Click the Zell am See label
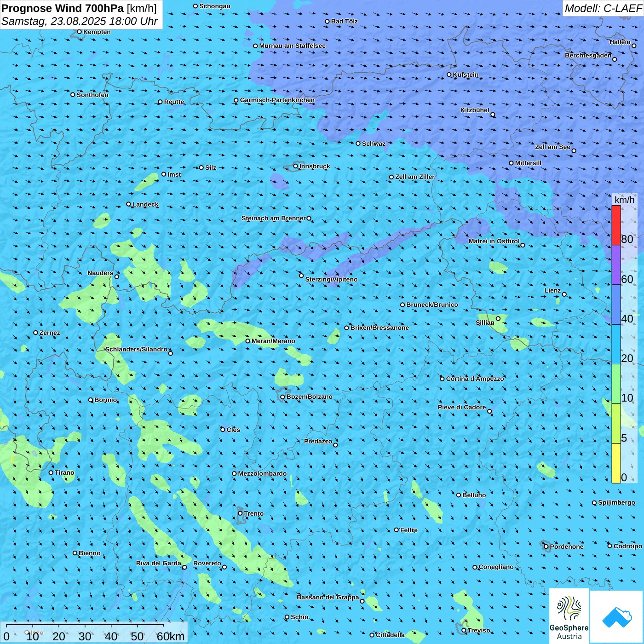This screenshot has height=644, width=644. coord(552,147)
